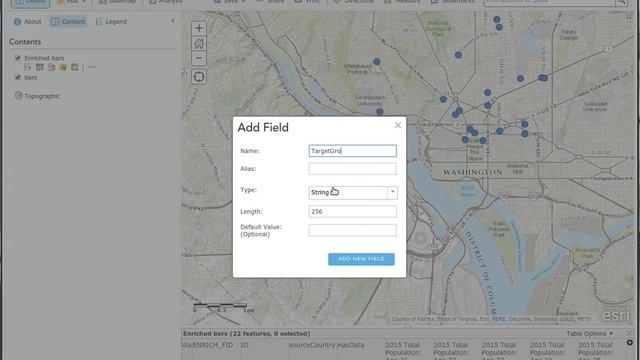This screenshot has width=640, height=360.
Task: Click the Georgetown University bar point
Action: pos(380,111)
